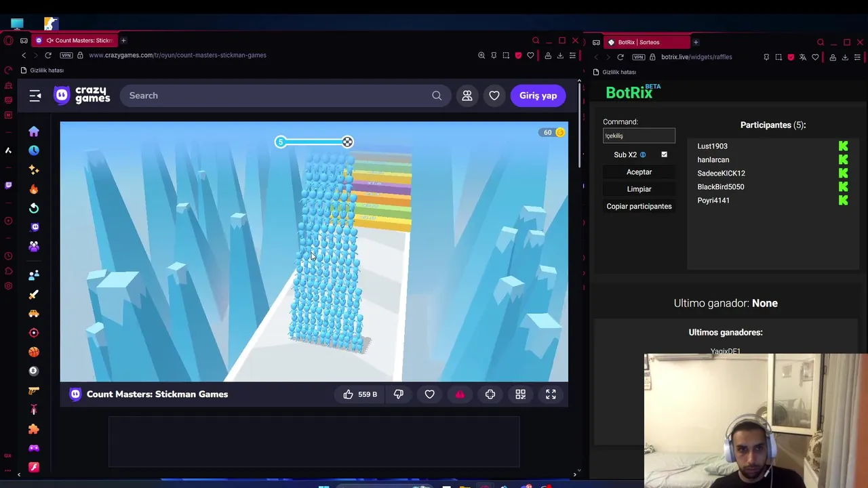Select participant BlackBird5050
868x488 pixels.
721,186
